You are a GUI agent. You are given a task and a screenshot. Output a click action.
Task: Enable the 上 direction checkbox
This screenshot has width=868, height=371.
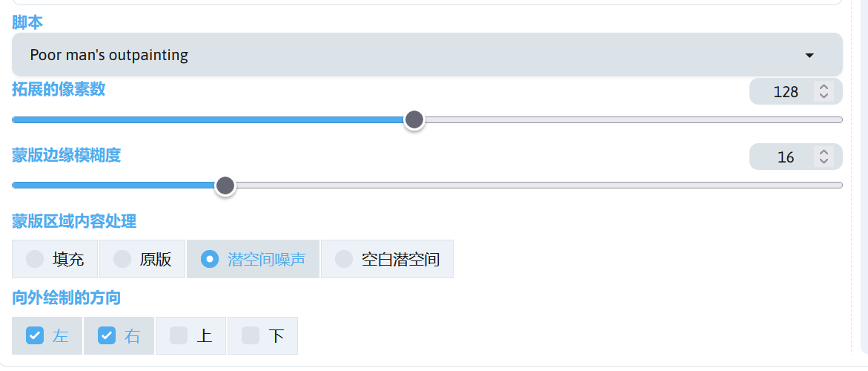(179, 336)
